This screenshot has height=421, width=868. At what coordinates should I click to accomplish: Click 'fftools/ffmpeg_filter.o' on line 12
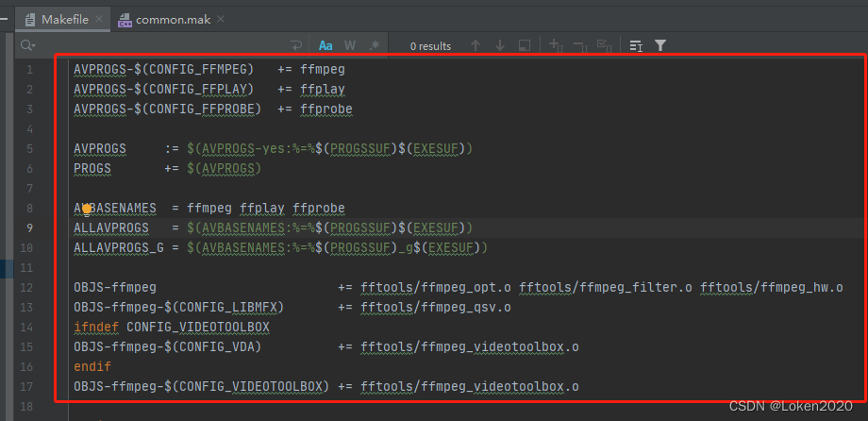[606, 288]
